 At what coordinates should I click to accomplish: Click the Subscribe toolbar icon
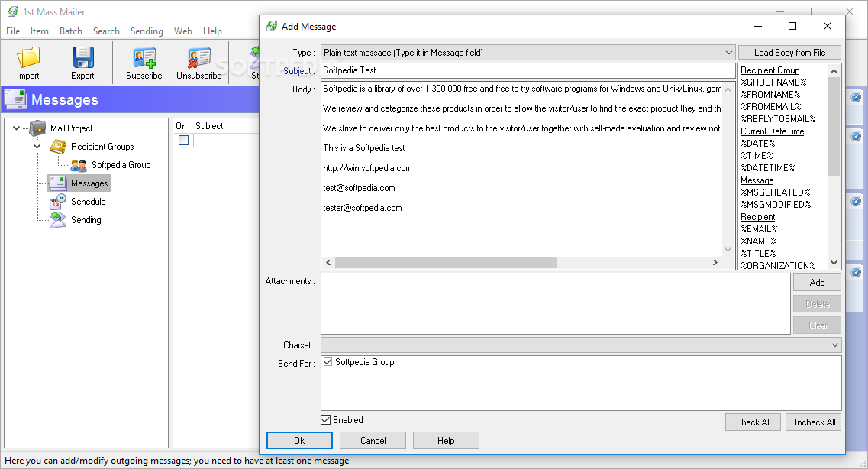point(144,58)
